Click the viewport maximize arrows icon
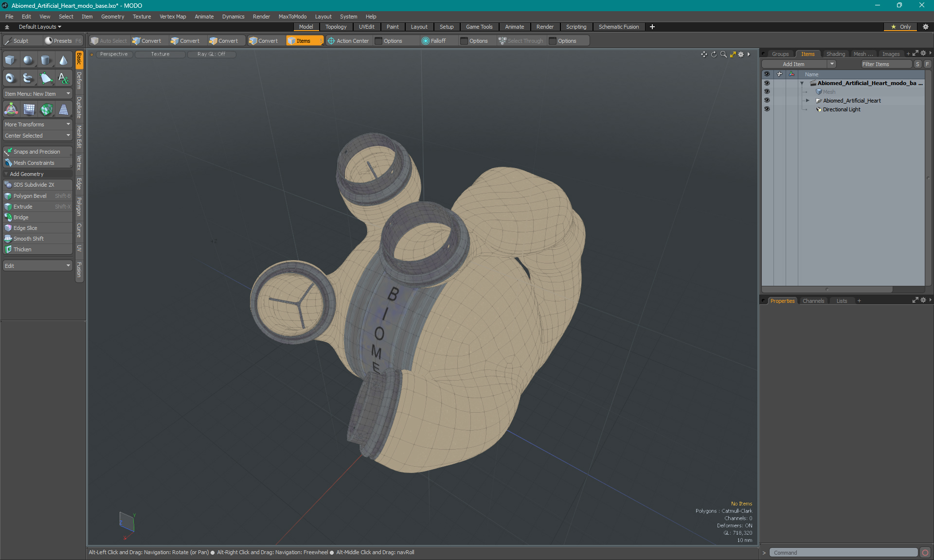 [x=733, y=54]
